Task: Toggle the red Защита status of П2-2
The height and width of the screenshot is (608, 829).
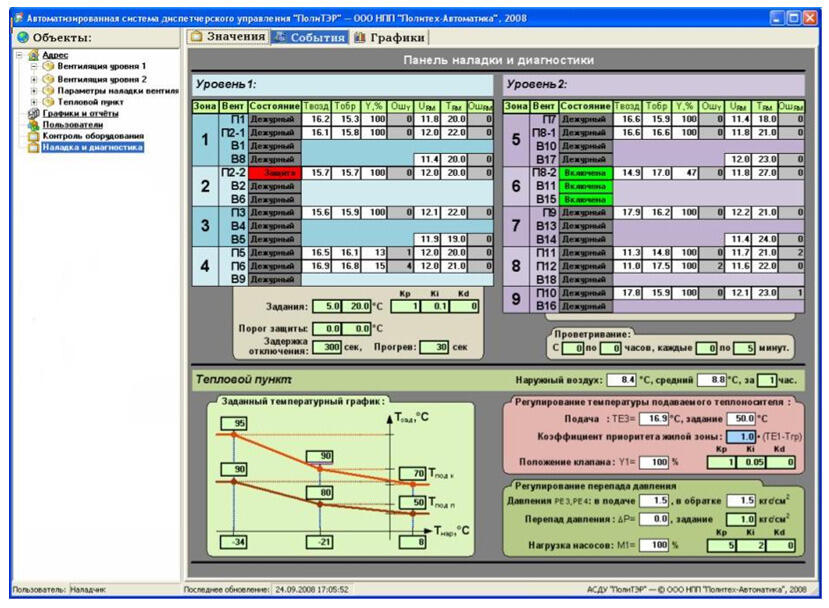Action: tap(275, 173)
